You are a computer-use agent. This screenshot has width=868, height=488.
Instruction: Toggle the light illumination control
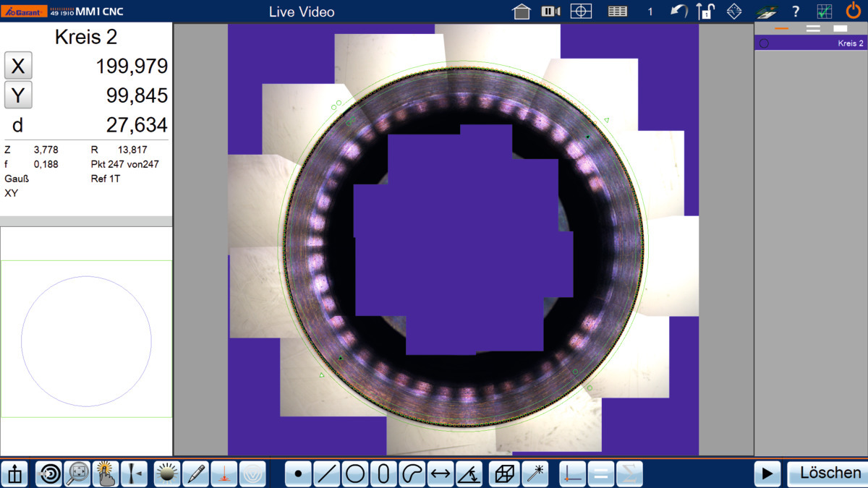[x=167, y=474]
